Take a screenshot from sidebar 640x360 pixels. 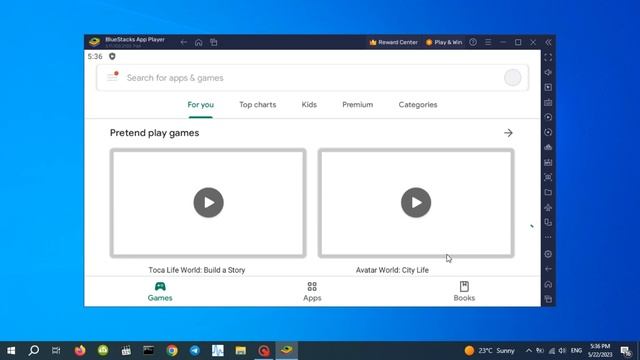click(x=548, y=177)
